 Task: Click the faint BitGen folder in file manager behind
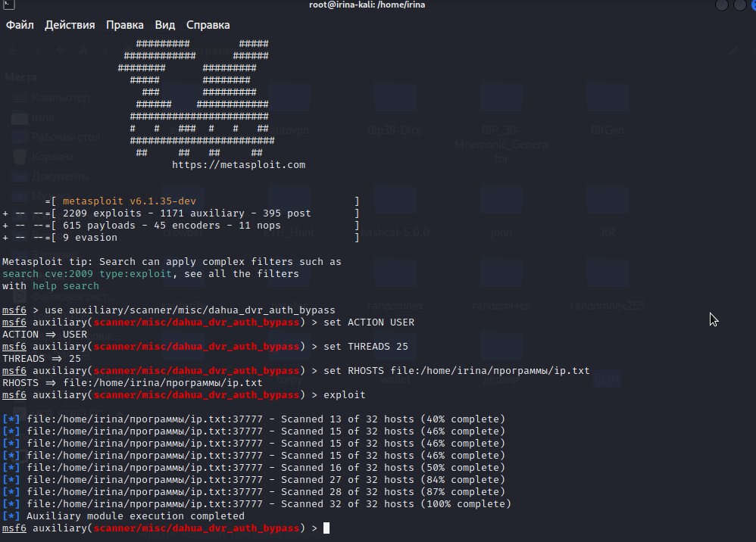click(608, 108)
